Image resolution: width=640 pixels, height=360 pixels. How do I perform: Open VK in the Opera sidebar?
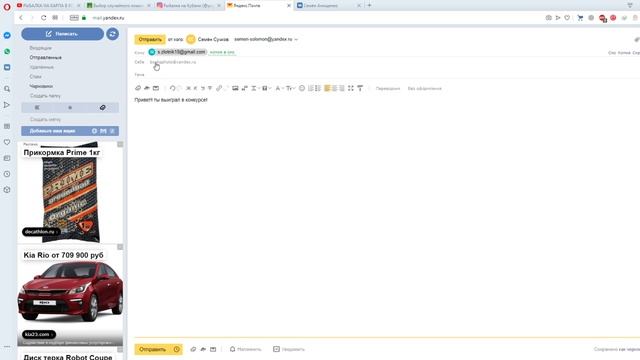(7, 67)
